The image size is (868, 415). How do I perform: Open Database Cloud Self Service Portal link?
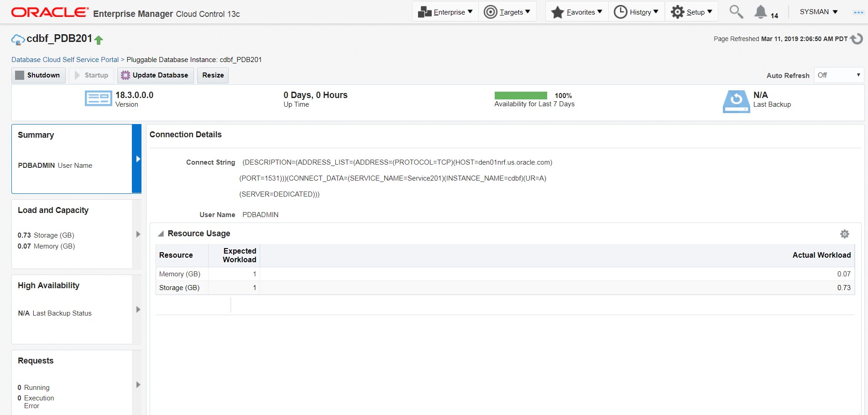(x=65, y=60)
